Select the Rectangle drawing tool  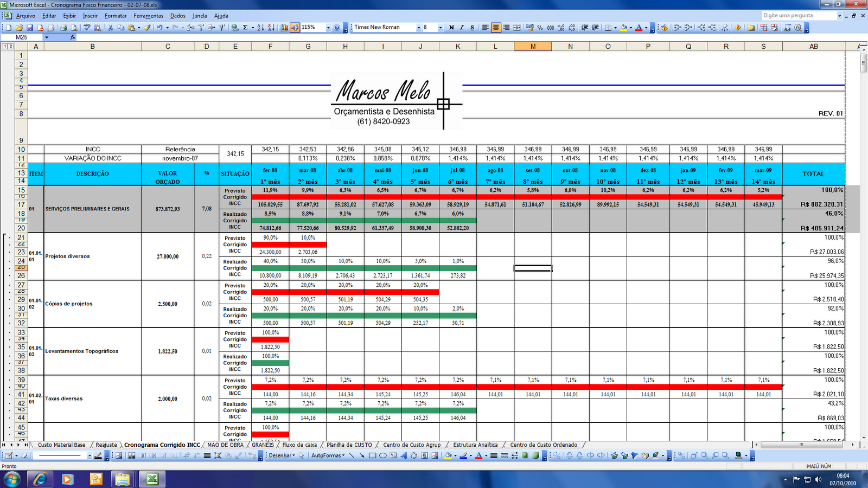tap(372, 455)
